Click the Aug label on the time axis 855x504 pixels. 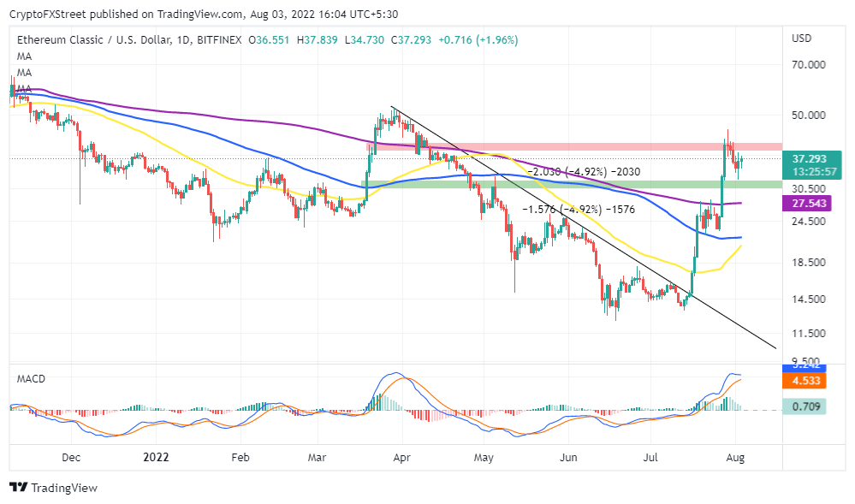(735, 458)
